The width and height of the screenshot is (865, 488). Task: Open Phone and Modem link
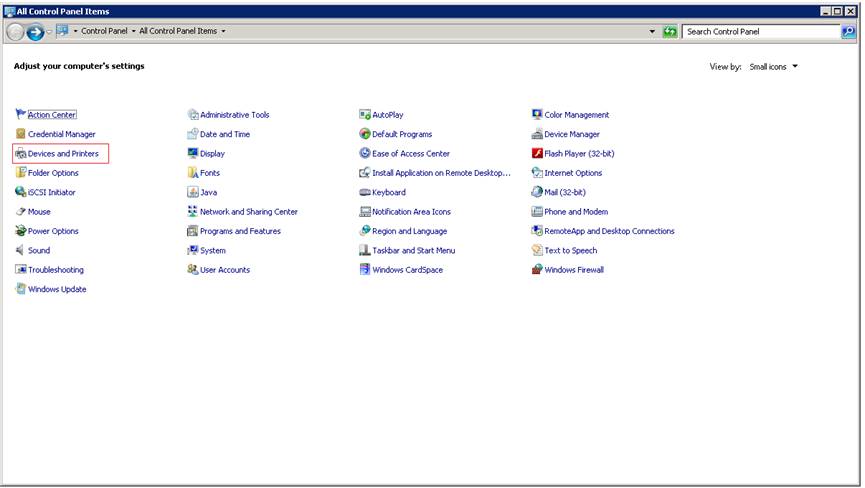point(576,211)
